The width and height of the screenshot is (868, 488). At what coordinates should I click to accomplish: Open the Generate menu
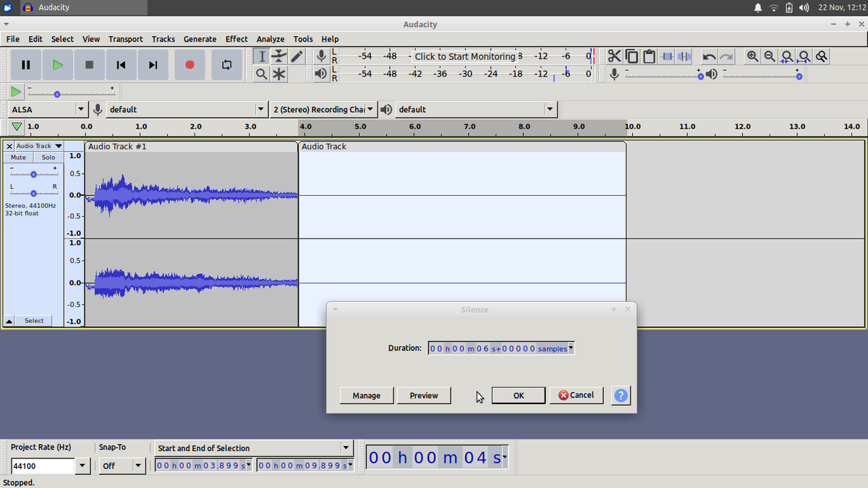(200, 39)
